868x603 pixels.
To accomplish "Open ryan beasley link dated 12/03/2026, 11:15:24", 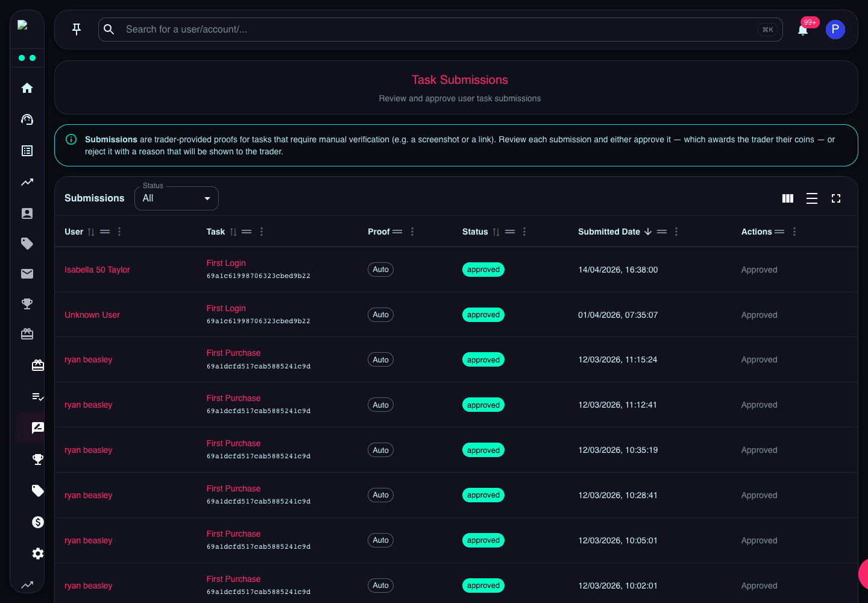I will pos(89,359).
